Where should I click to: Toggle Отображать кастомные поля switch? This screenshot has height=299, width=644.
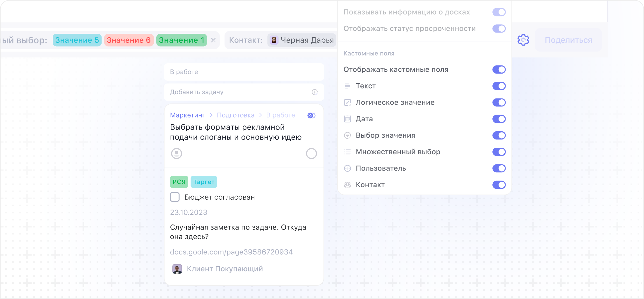[499, 69]
